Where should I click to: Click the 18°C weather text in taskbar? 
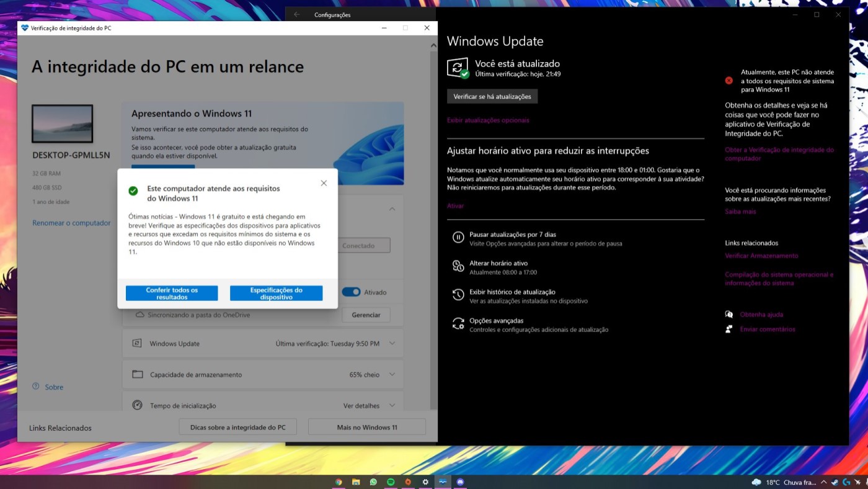[x=773, y=482]
